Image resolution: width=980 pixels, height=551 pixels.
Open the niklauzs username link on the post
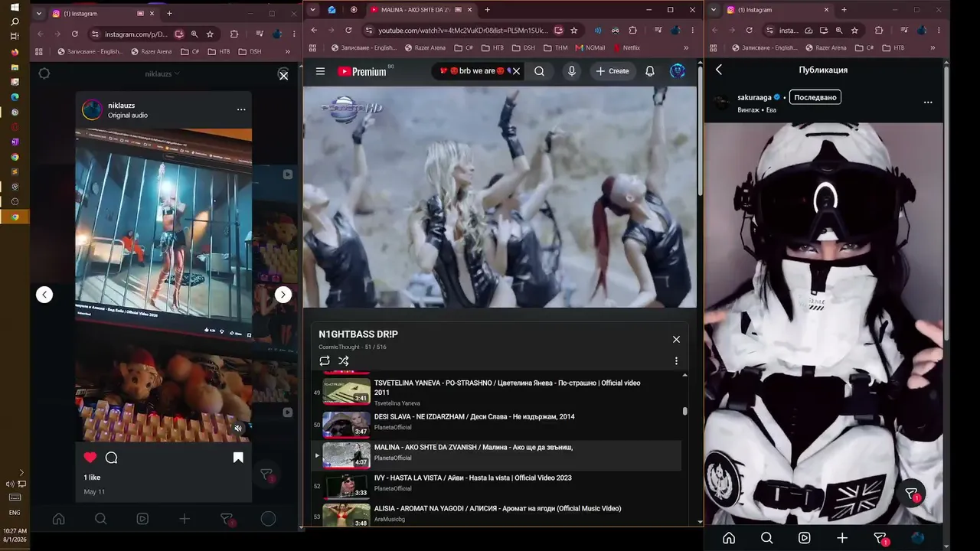click(122, 105)
